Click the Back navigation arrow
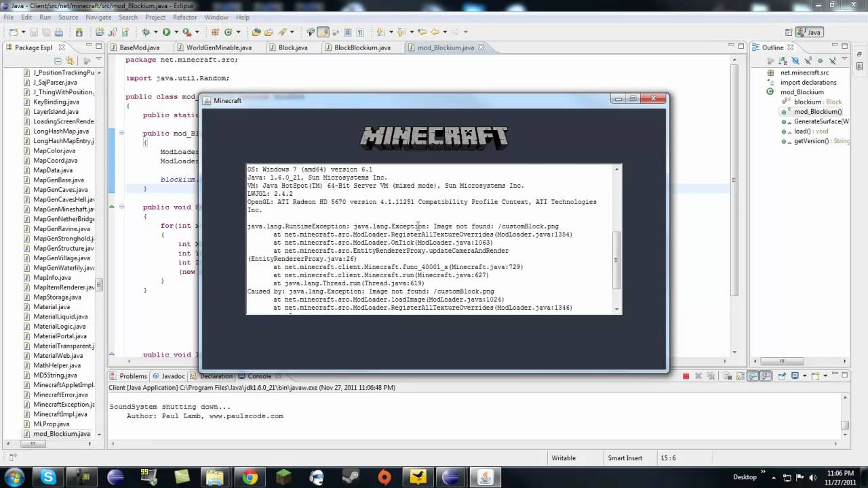868x488 pixels. (435, 32)
